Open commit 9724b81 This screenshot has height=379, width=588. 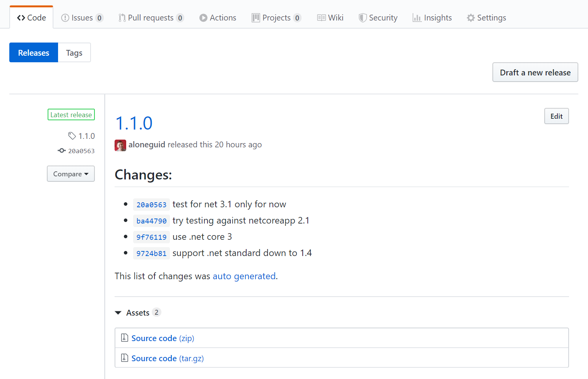[x=151, y=253]
